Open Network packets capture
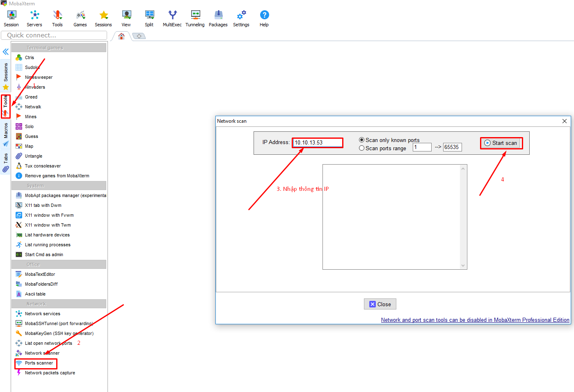The image size is (574, 392). tap(50, 373)
